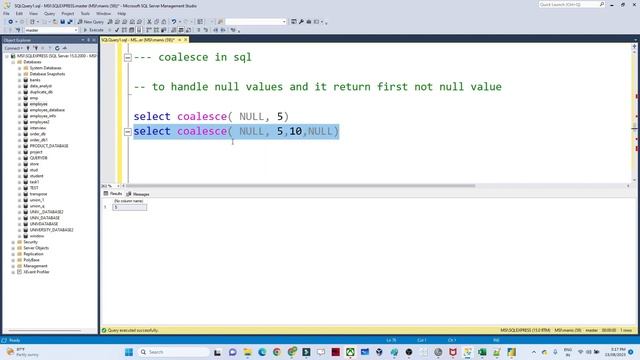The image size is (640, 360).
Task: Pin the Object Explorer panel with auto-hide icon
Action: [88, 40]
